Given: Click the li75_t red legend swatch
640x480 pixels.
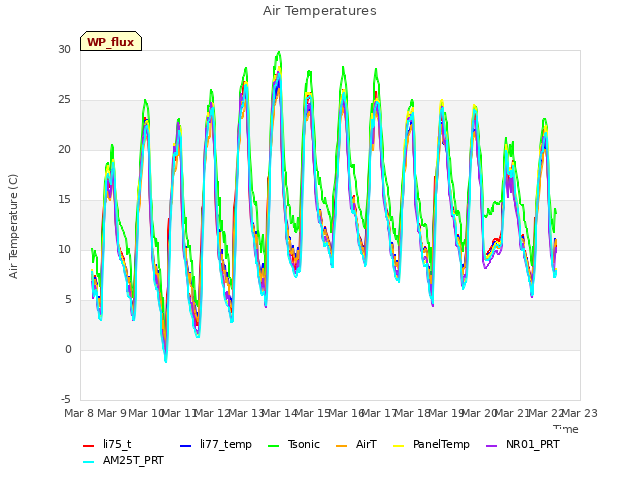Looking at the screenshot, I should (x=88, y=446).
